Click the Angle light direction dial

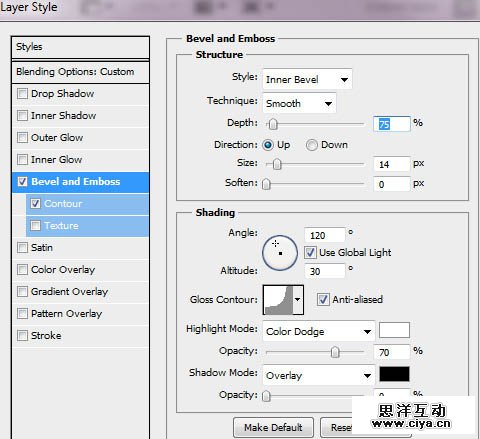[280, 253]
